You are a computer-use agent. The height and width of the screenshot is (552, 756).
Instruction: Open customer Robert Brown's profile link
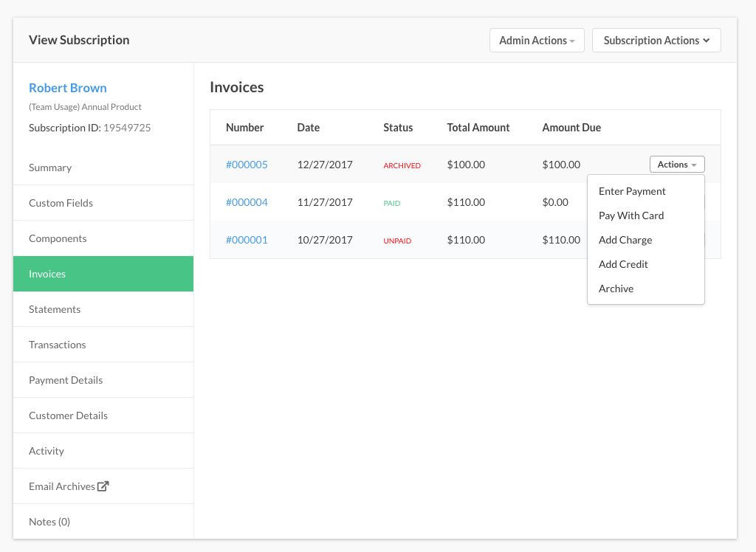click(x=68, y=88)
